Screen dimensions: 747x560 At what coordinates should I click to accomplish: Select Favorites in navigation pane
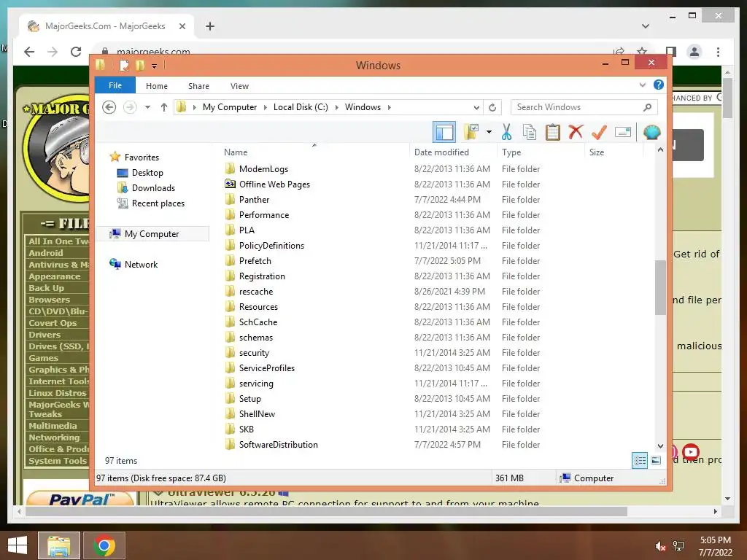click(x=142, y=157)
